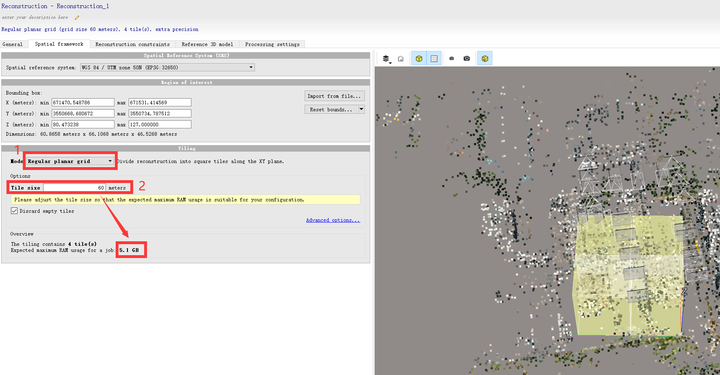Toggle the Discard empty tiles checkbox
The width and height of the screenshot is (720, 375).
14,211
